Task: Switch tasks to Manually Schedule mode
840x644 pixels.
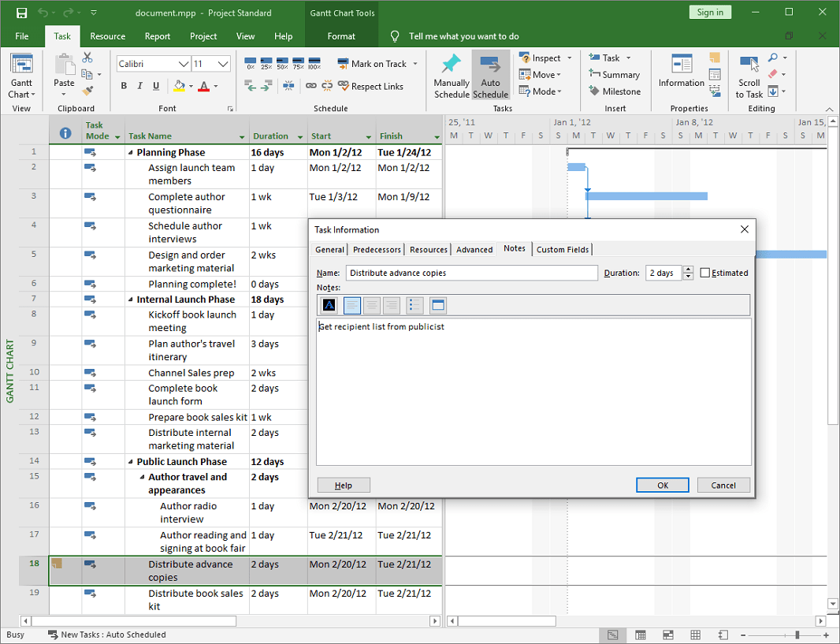Action: click(x=452, y=74)
